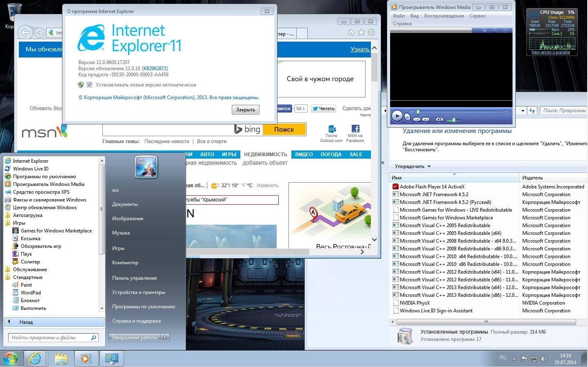Click the taskbar volume speaker icon
The width and height of the screenshot is (588, 367).
pyautogui.click(x=544, y=359)
